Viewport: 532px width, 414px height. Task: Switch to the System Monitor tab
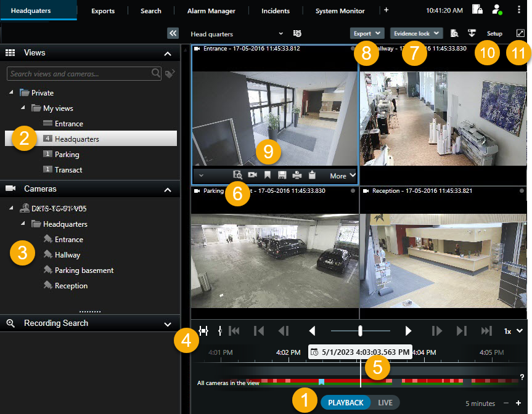[340, 10]
